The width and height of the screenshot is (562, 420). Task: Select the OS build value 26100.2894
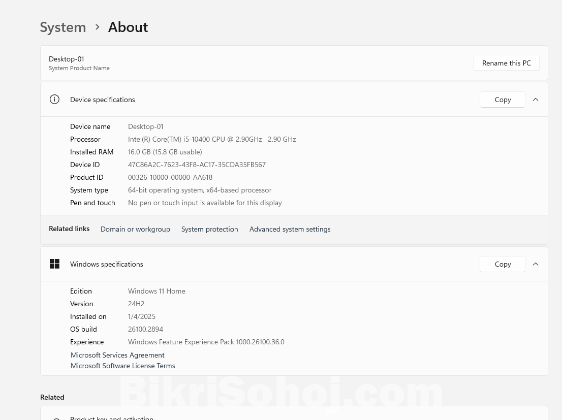point(146,329)
